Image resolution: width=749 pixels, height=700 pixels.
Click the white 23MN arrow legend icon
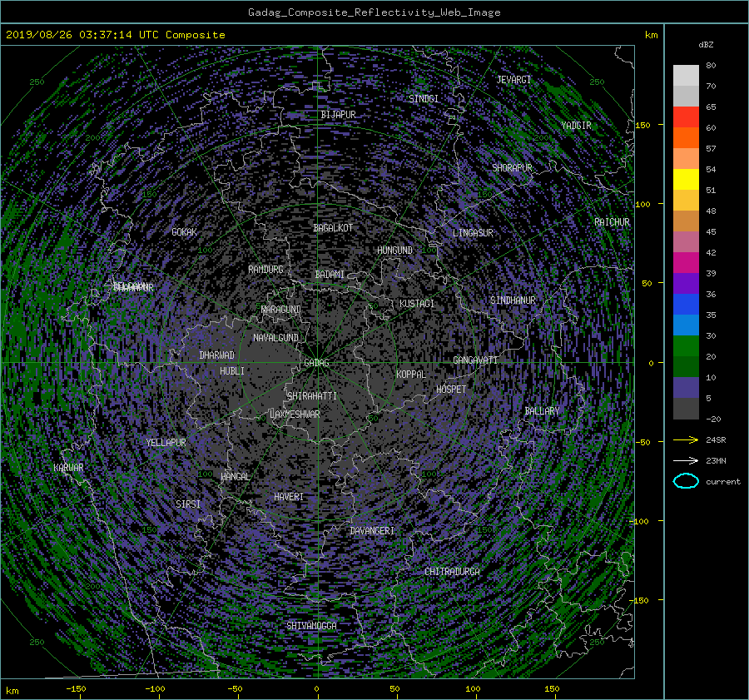[x=686, y=461]
